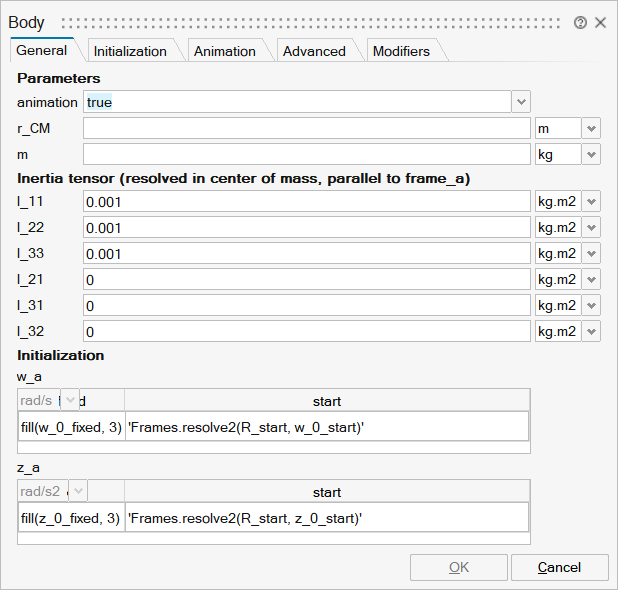Close the Body dialog window

coord(600,22)
